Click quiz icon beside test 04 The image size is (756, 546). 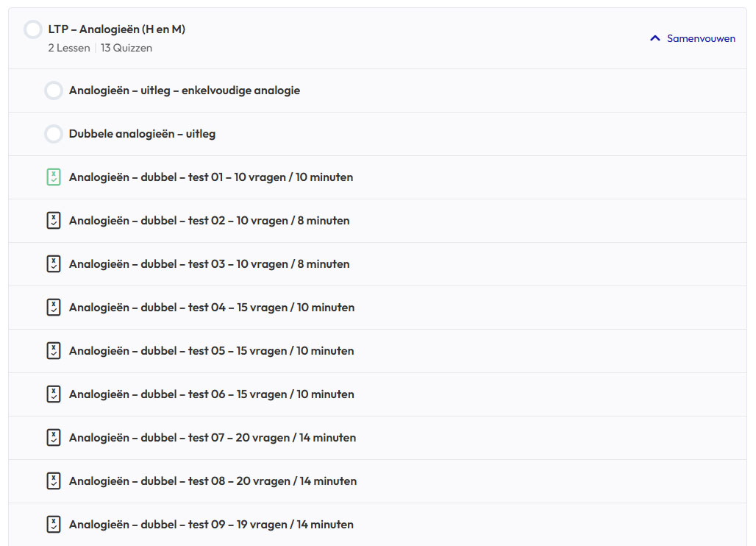(x=53, y=308)
